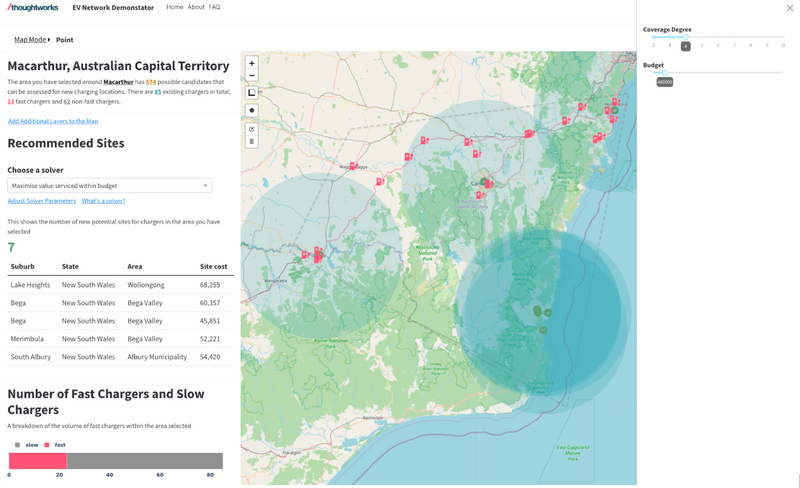Viewport: 800px width, 488px height.
Task: Click the thoughtworks logo
Action: (33, 8)
